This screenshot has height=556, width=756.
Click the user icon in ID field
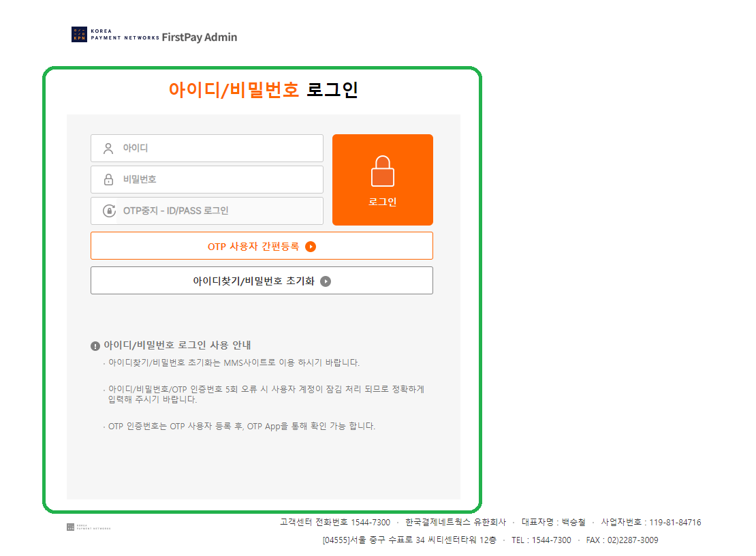click(108, 149)
